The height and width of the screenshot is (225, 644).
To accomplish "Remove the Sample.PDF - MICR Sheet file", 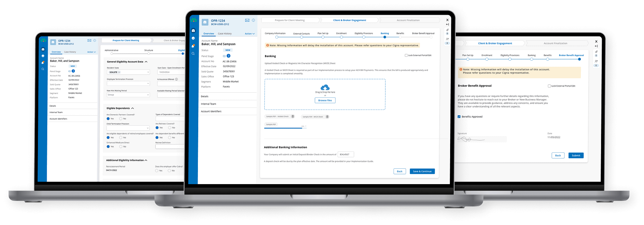I will pos(327,117).
